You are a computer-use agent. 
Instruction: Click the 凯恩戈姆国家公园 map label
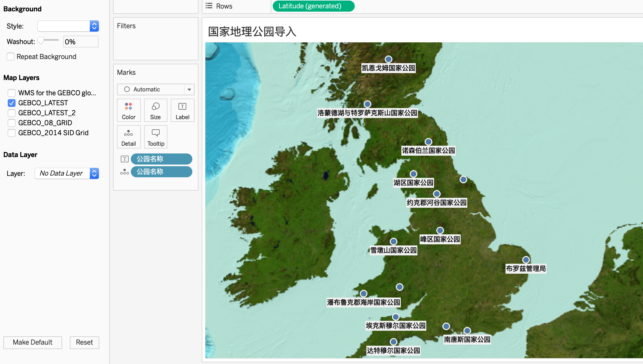point(389,68)
